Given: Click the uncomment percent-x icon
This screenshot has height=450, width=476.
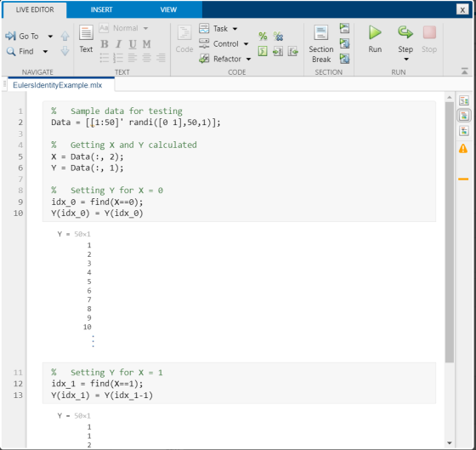Looking at the screenshot, I should pyautogui.click(x=278, y=37).
